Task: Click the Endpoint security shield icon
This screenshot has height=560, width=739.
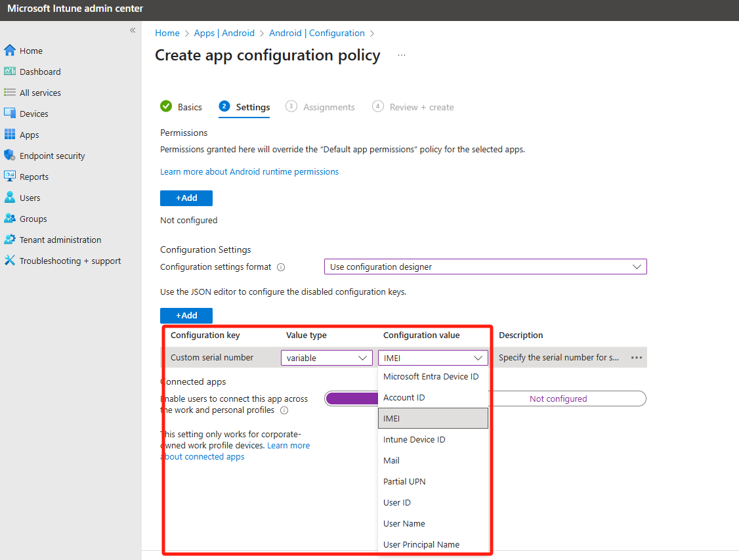Action: click(x=9, y=155)
